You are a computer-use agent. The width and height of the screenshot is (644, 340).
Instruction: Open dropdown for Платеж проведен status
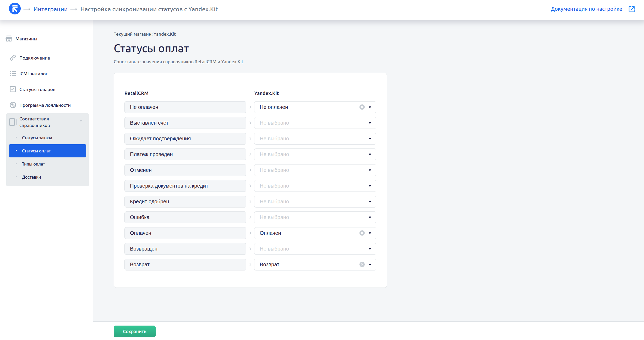(x=370, y=154)
